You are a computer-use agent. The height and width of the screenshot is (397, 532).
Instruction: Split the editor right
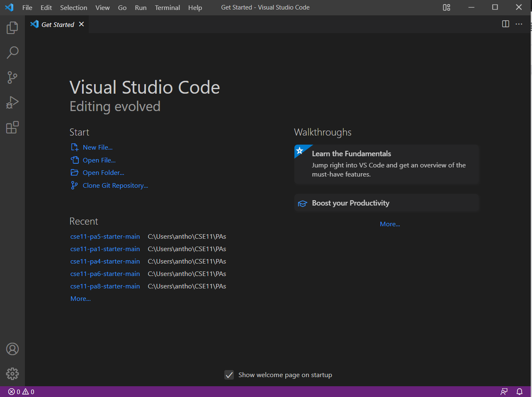tap(505, 24)
